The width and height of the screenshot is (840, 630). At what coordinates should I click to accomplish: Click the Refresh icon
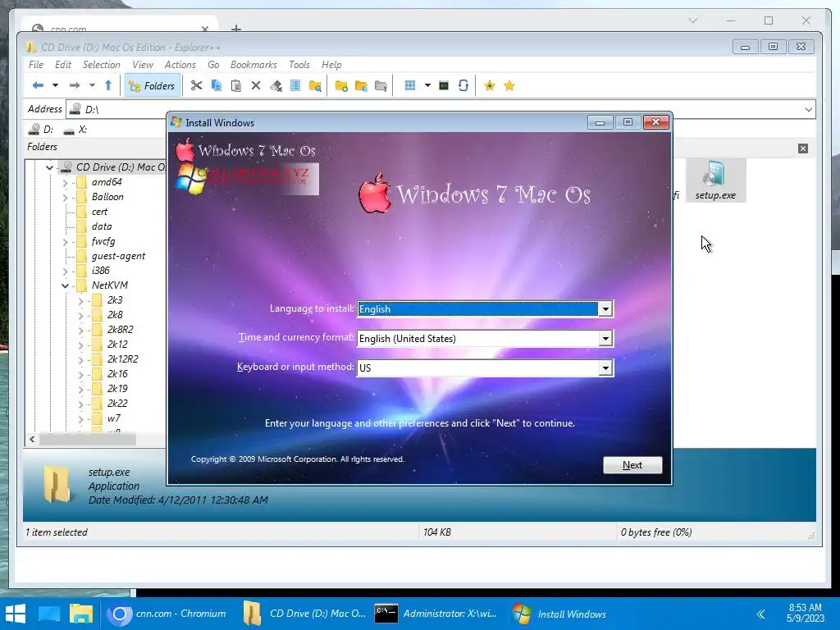point(463,85)
